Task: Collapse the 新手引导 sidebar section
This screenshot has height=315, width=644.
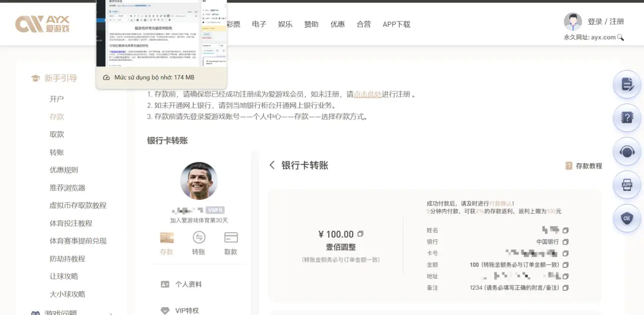Action: 60,78
